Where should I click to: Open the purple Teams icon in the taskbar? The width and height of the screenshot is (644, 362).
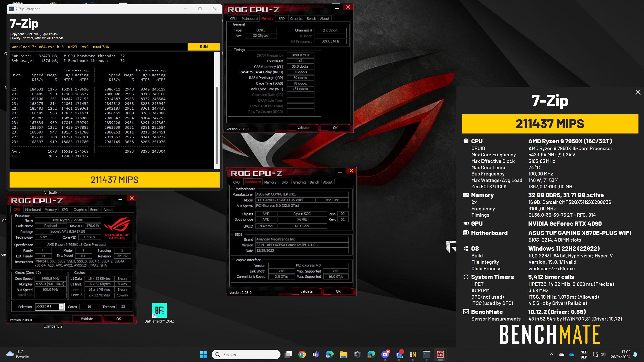click(x=316, y=354)
